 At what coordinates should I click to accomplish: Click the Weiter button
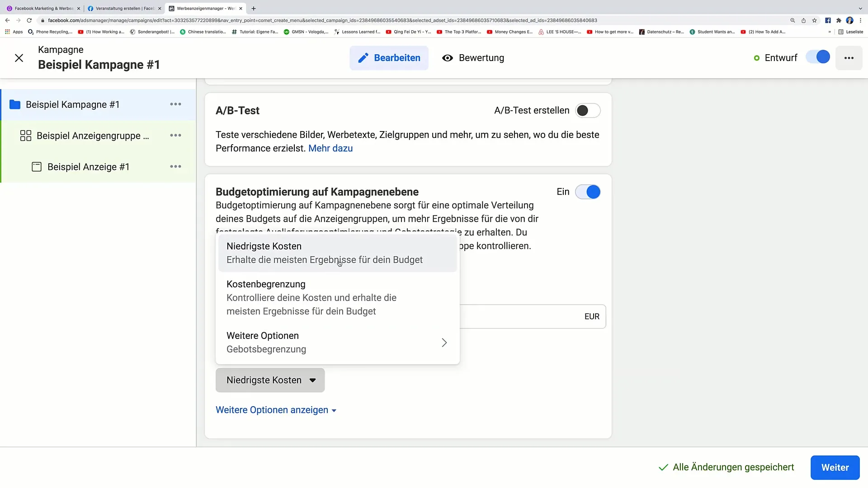pos(835,467)
